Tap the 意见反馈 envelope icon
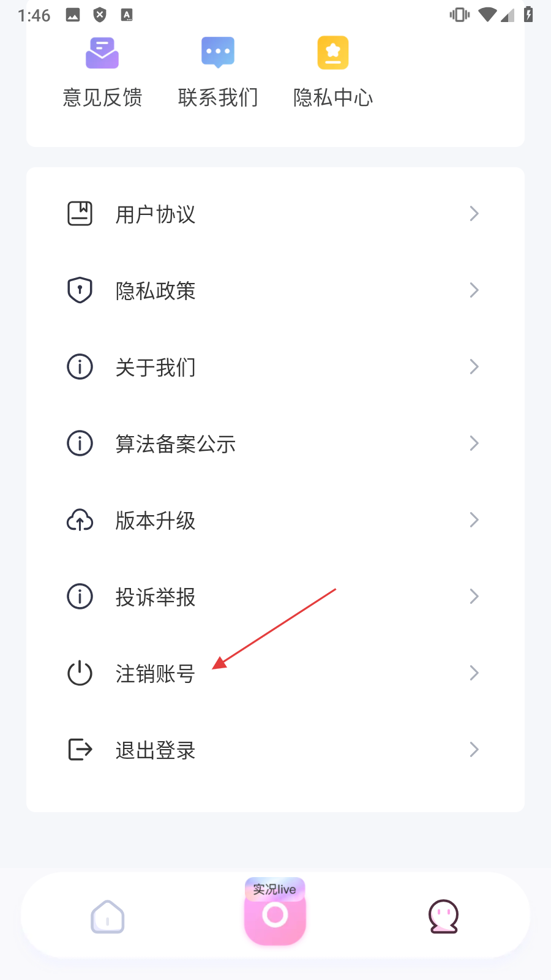Image resolution: width=551 pixels, height=980 pixels. tap(102, 53)
